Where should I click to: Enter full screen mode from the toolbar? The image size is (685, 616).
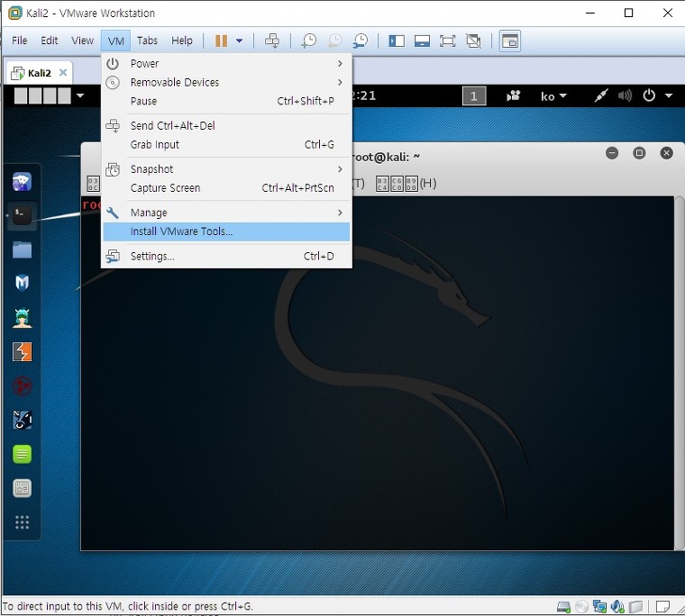447,41
